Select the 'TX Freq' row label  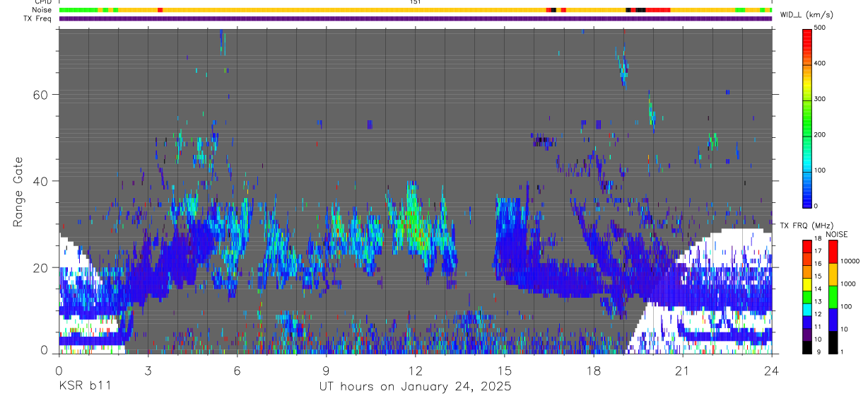coord(38,18)
